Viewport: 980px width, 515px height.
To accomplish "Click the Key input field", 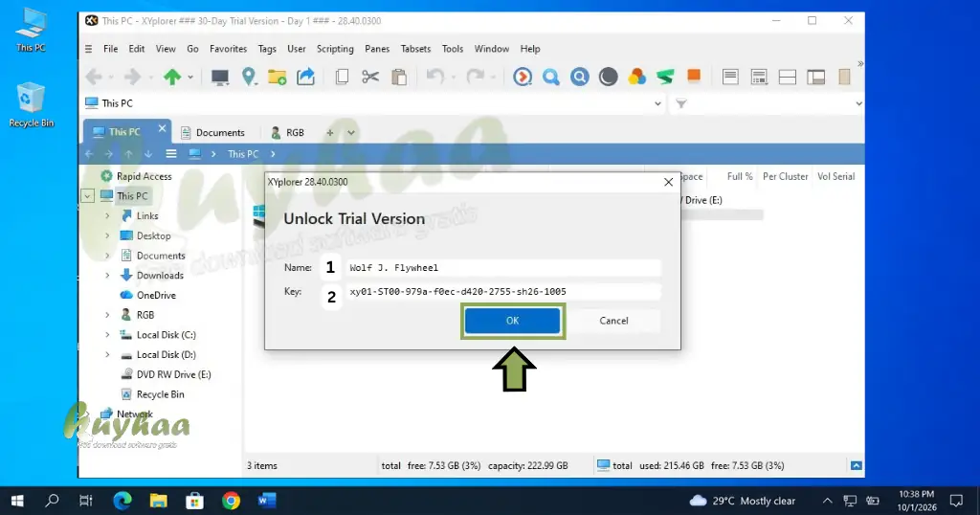I will coord(502,291).
